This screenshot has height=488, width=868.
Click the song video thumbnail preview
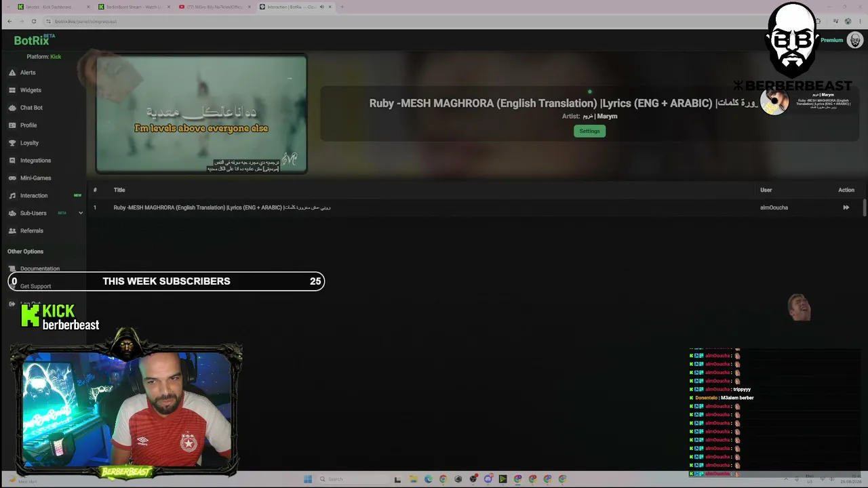pyautogui.click(x=201, y=114)
